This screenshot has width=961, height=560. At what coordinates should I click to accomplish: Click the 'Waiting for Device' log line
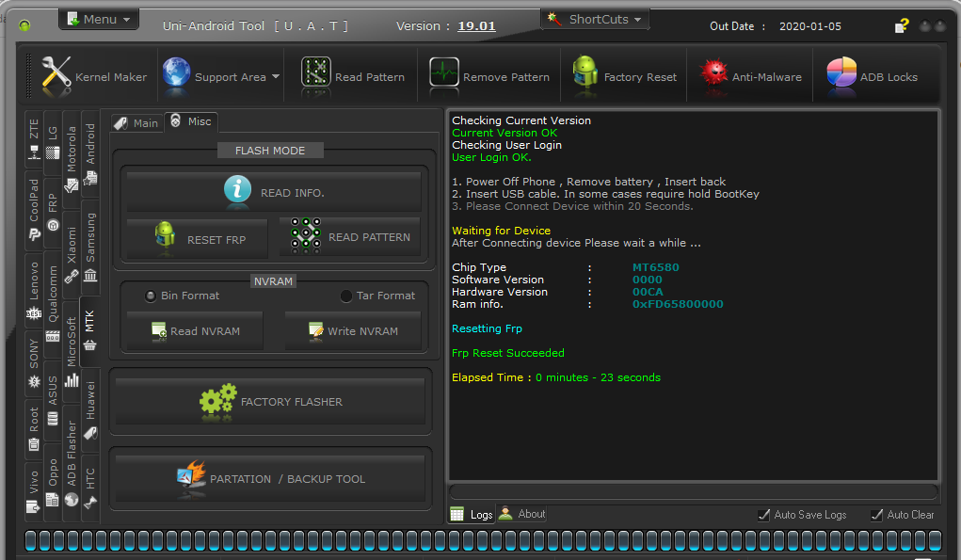coord(501,231)
